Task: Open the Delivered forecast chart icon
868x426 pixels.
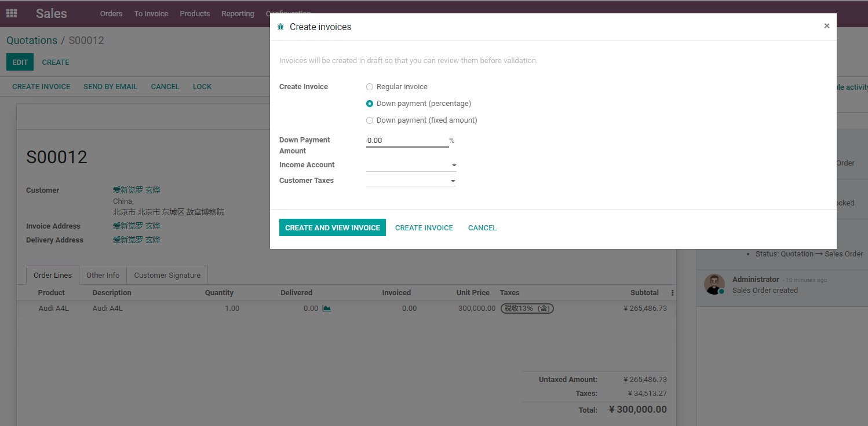Action: click(327, 309)
